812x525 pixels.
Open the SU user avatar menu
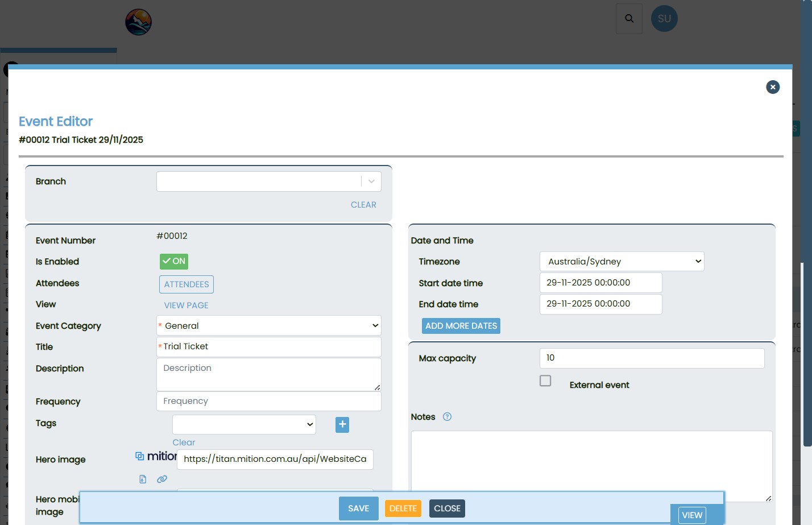[x=664, y=19]
